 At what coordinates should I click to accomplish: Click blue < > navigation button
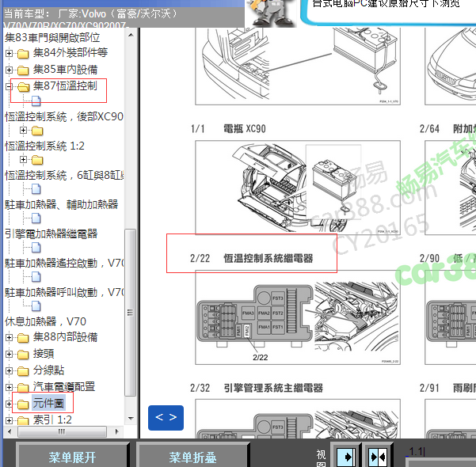pyautogui.click(x=166, y=418)
